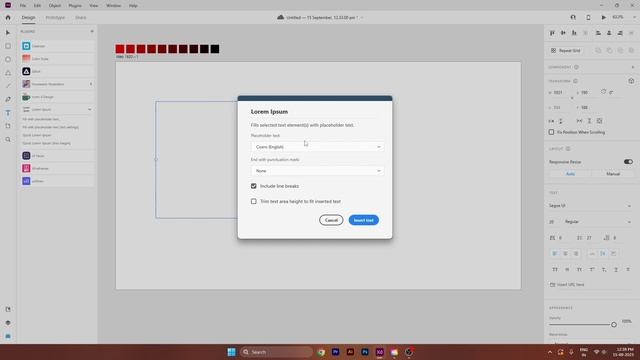
Task: Select the Pen tool
Action: pos(8,99)
